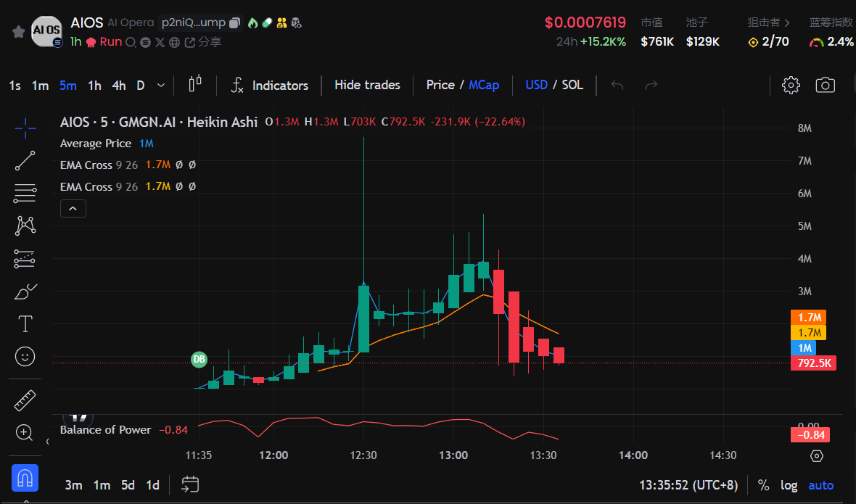Select the 4h timeframe
856x504 pixels.
point(119,86)
